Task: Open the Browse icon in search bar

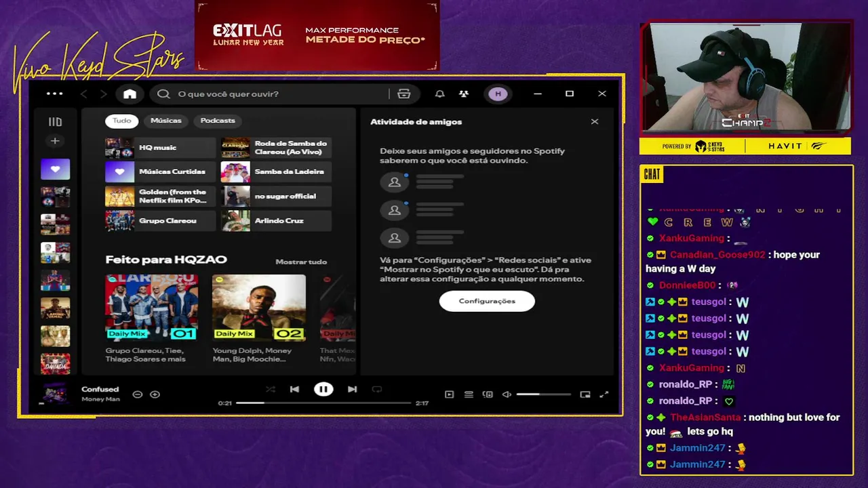Action: click(x=404, y=94)
